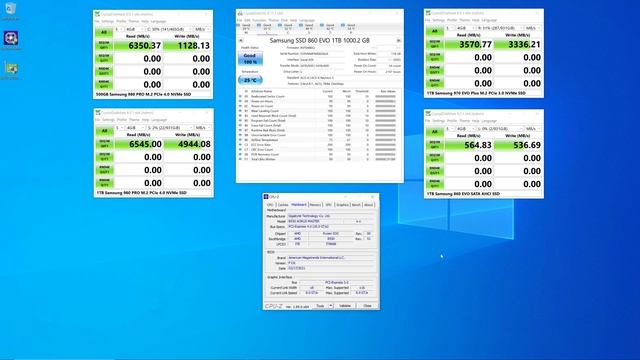Switch to Memory tab in CPU-Z
640x360 pixels.
[315, 204]
